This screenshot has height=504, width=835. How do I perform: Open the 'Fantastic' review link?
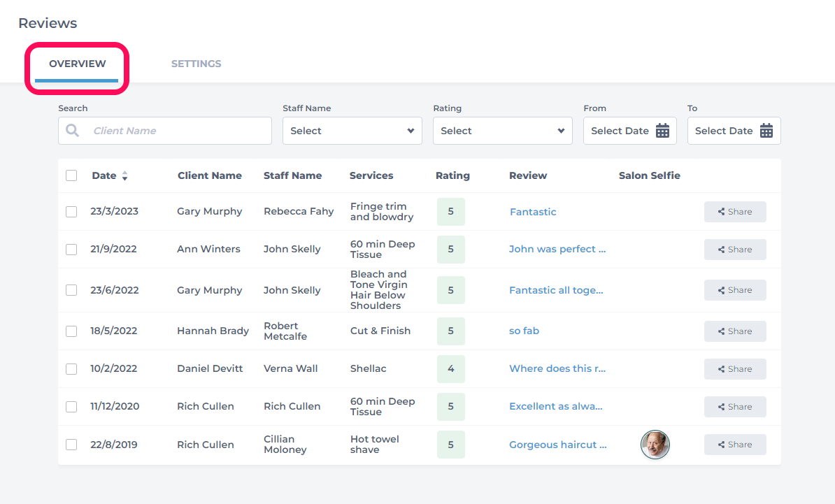tap(532, 212)
